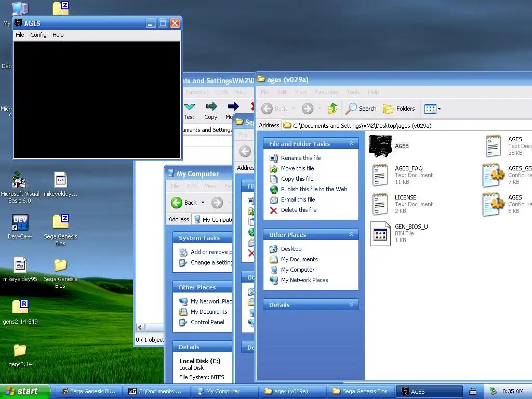The width and height of the screenshot is (532, 399).
Task: Expand the Details panel in ages window
Action: click(x=352, y=304)
